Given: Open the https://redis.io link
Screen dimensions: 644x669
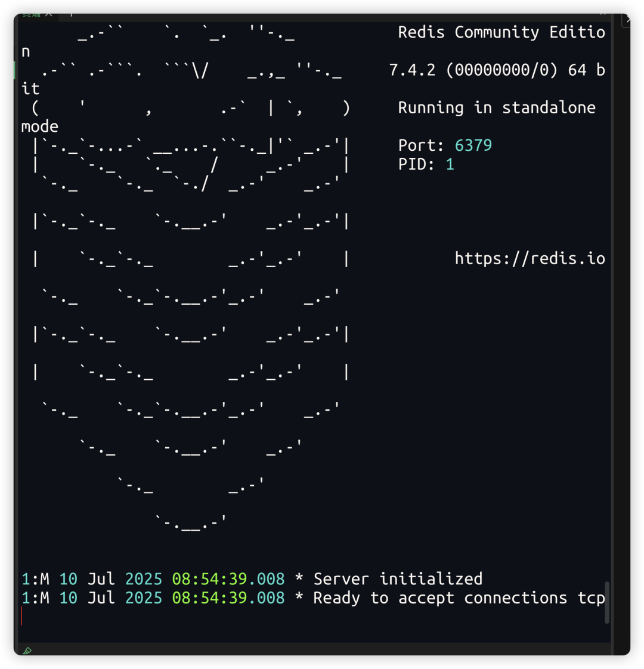Looking at the screenshot, I should coord(530,259).
